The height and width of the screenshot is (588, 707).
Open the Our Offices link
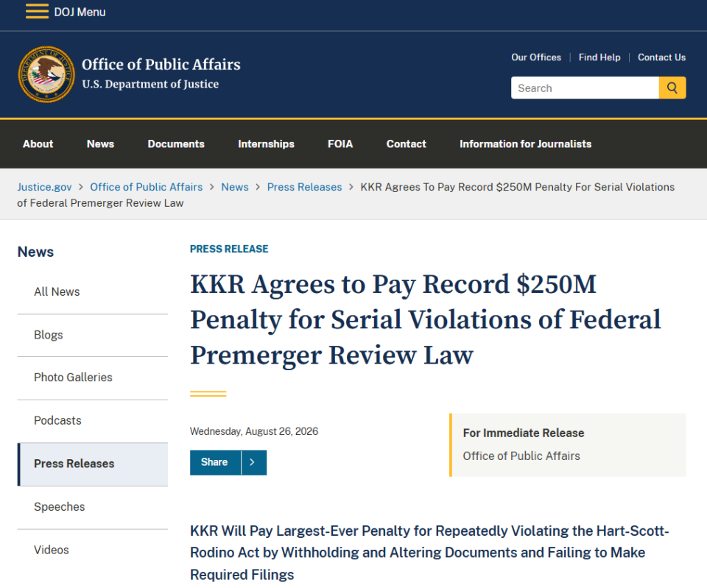tap(536, 57)
